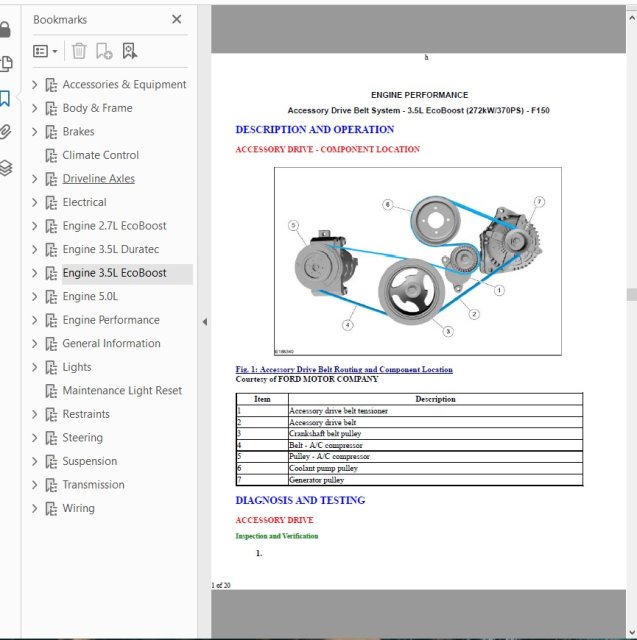Open the Fig. 1 Accessory Drive Belt Routing link
637x640 pixels.
click(x=344, y=369)
